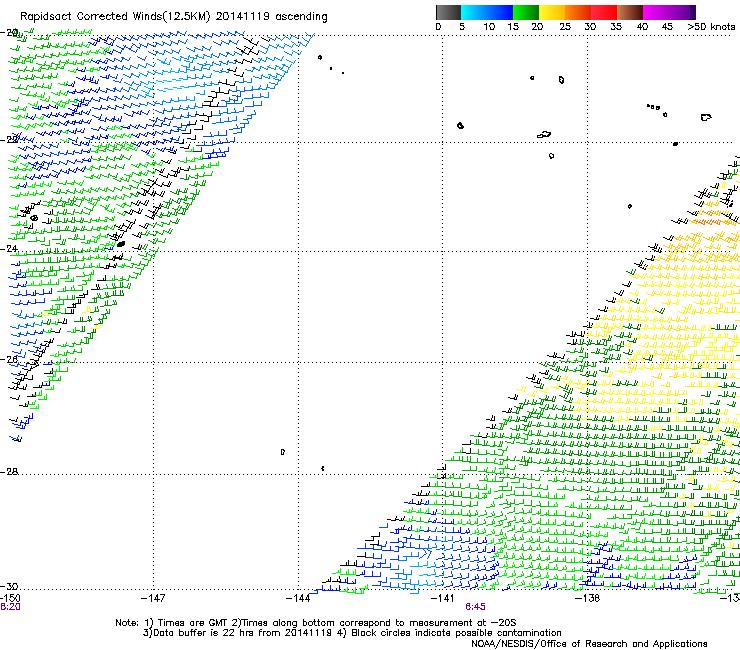Click the '>50 knots' legend label

tap(711, 27)
